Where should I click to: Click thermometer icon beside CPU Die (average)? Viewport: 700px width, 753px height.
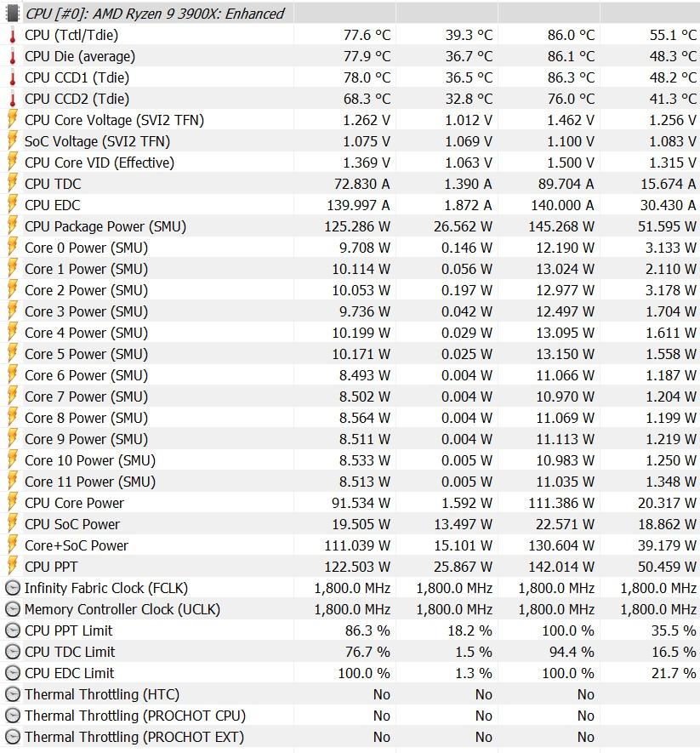[x=13, y=57]
